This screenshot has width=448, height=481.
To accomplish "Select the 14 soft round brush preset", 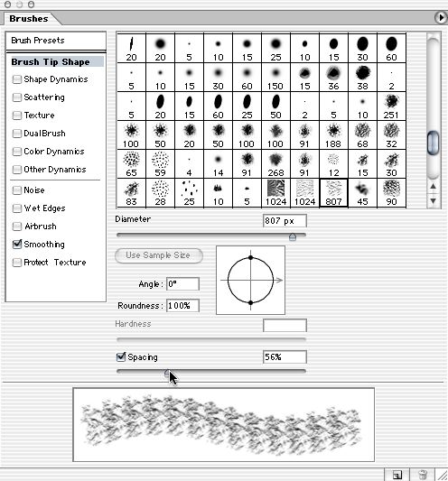I will click(218, 164).
